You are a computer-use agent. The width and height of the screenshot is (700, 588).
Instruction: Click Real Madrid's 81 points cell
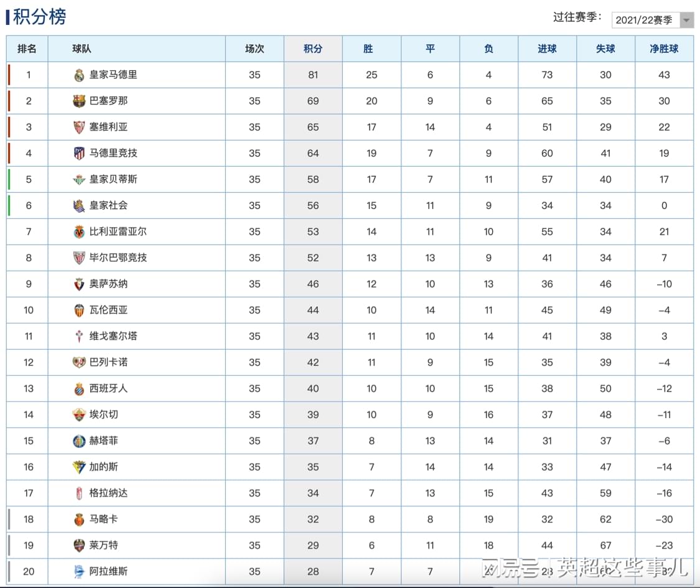point(313,75)
